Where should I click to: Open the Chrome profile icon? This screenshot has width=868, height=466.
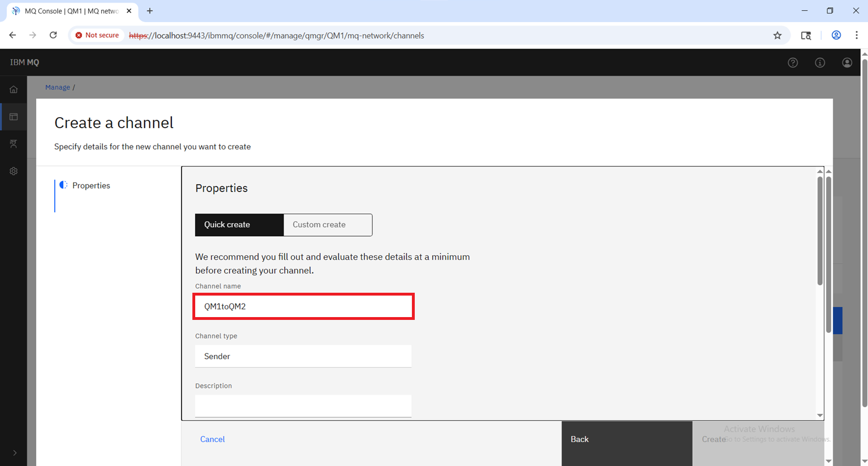pyautogui.click(x=836, y=35)
